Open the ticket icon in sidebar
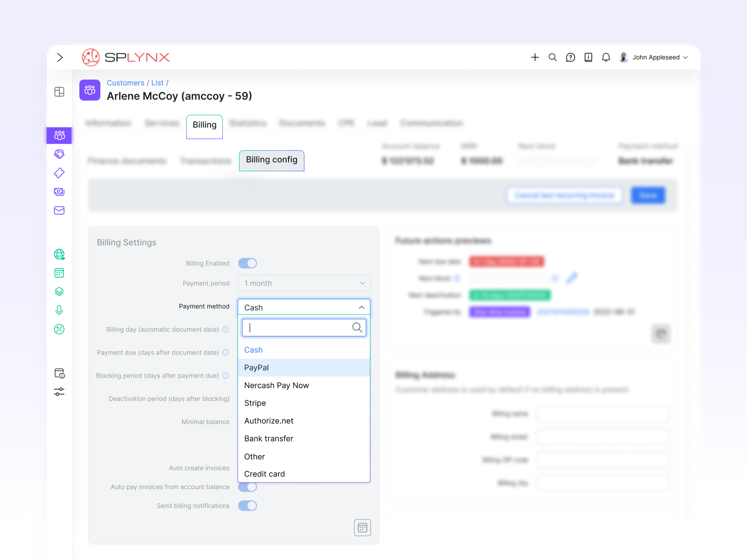The height and width of the screenshot is (560, 747). (59, 173)
